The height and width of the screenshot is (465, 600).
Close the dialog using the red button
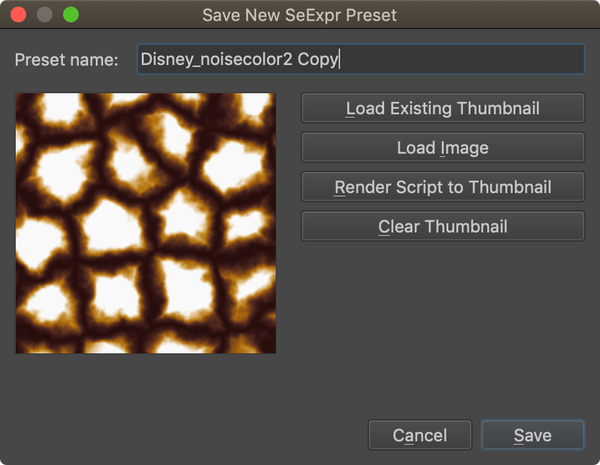coord(19,15)
